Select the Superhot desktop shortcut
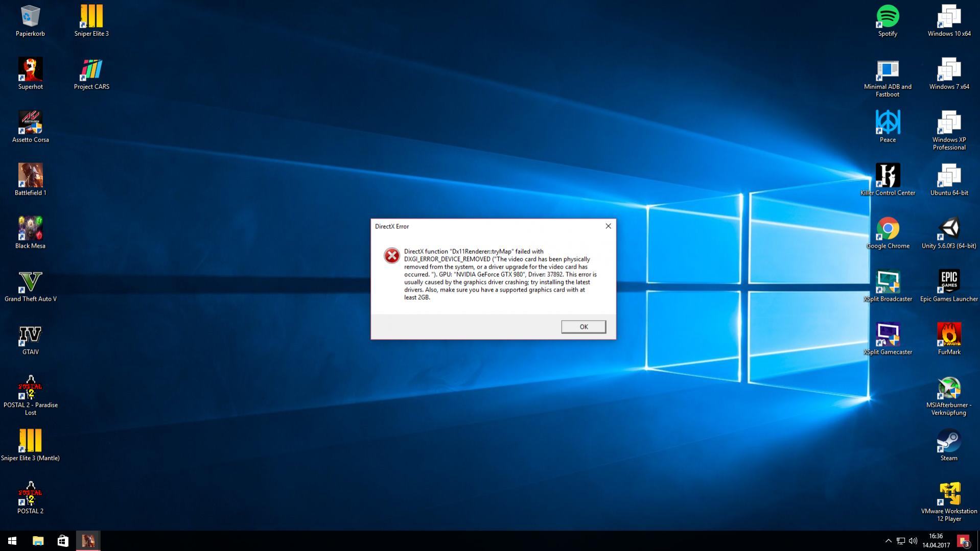980x551 pixels. (30, 74)
